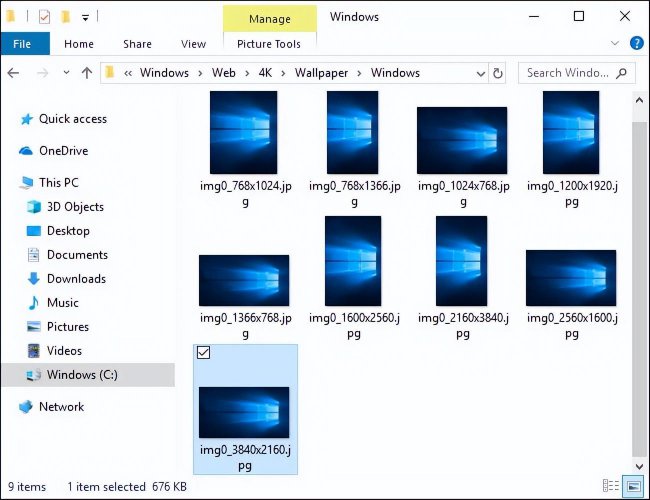
Task: Click the OneDrive cloud icon
Action: click(26, 151)
